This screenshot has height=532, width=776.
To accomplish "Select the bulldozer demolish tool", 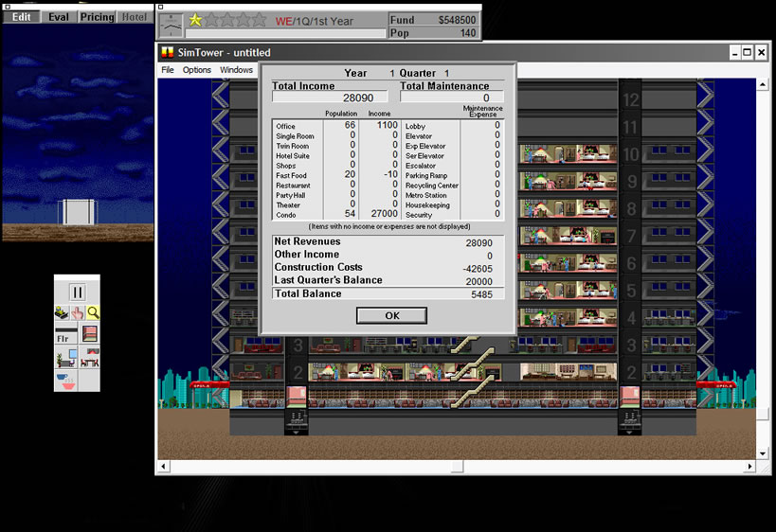I will click(x=63, y=312).
